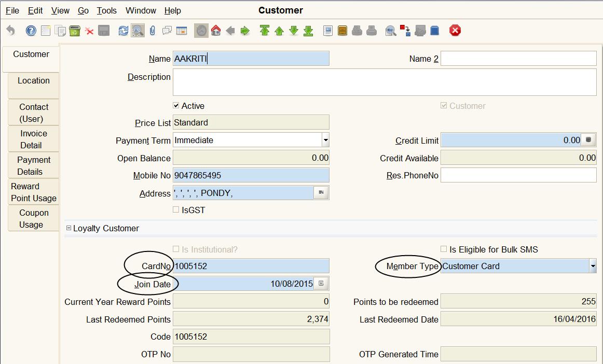Collapse the Loyalty Customer section
Viewport: 603px width, 364px height.
(68, 228)
